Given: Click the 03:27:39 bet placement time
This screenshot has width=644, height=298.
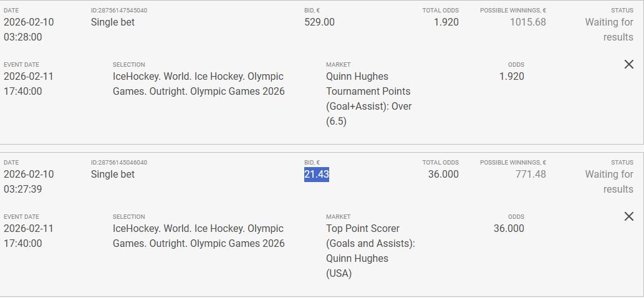Looking at the screenshot, I should pos(23,190).
